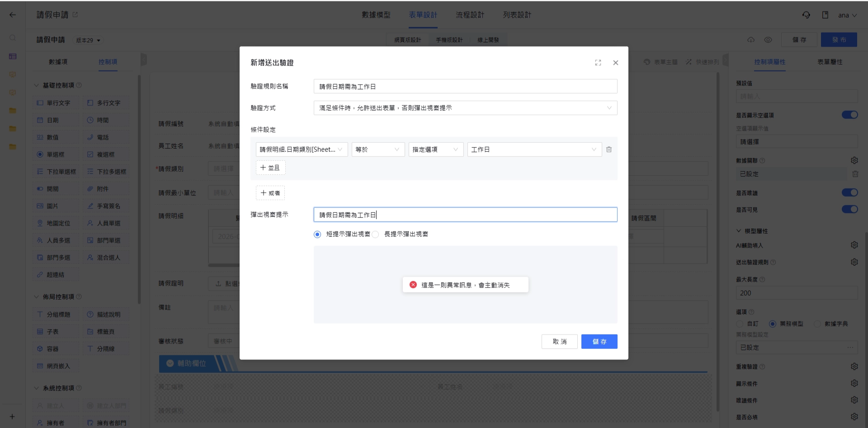
Task: Open 等於 operator dropdown
Action: [378, 150]
